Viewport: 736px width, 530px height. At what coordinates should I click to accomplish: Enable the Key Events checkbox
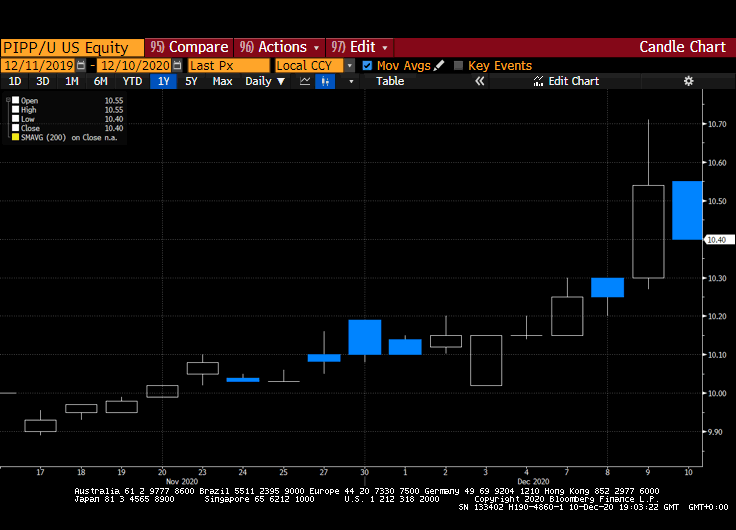459,65
